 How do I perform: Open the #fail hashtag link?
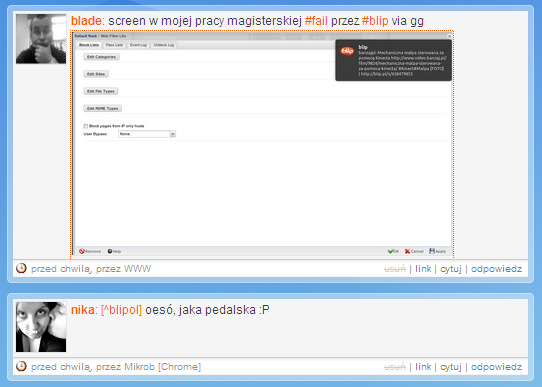pyautogui.click(x=316, y=21)
